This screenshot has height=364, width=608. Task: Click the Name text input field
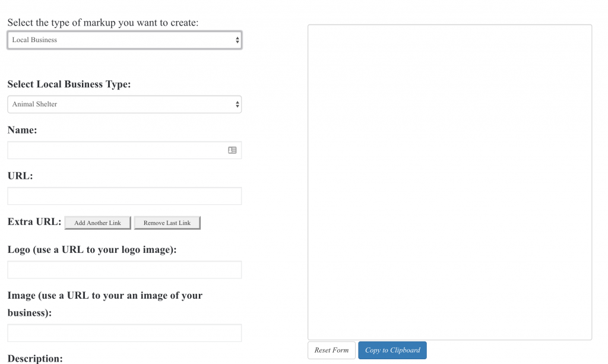coord(116,150)
